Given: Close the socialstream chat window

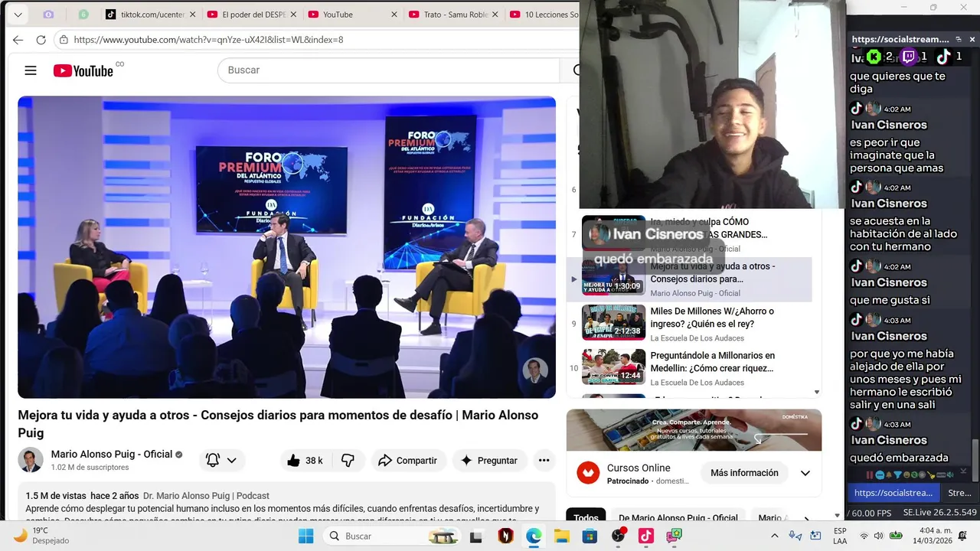Looking at the screenshot, I should [x=972, y=39].
